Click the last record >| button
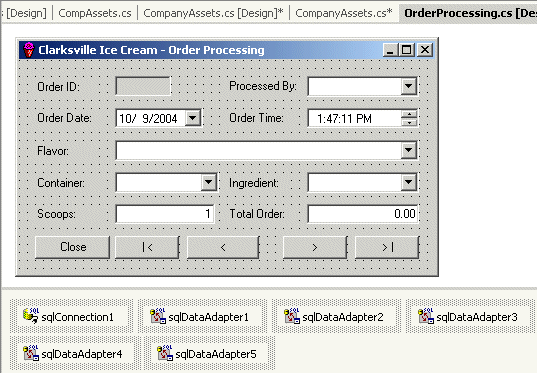The width and height of the screenshot is (537, 373). pos(387,247)
